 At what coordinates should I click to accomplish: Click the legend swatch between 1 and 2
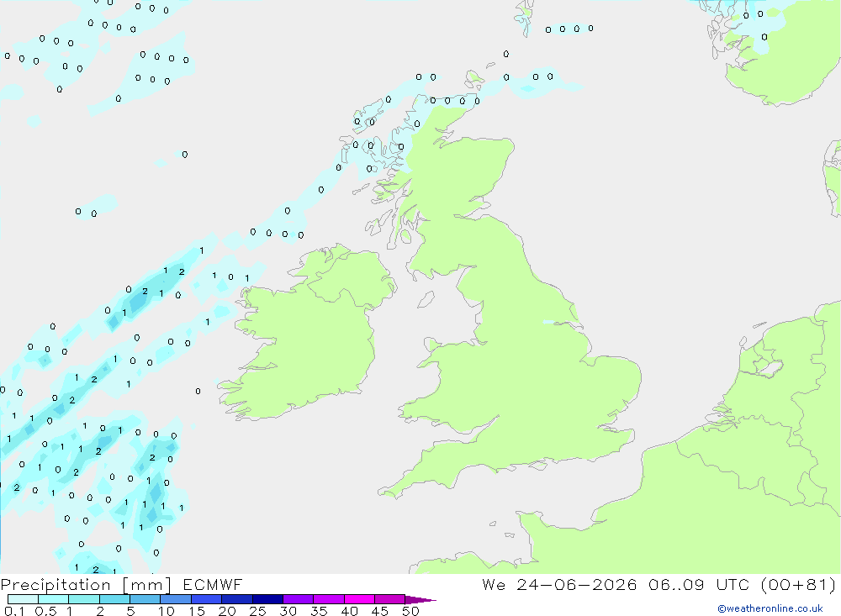(84, 599)
